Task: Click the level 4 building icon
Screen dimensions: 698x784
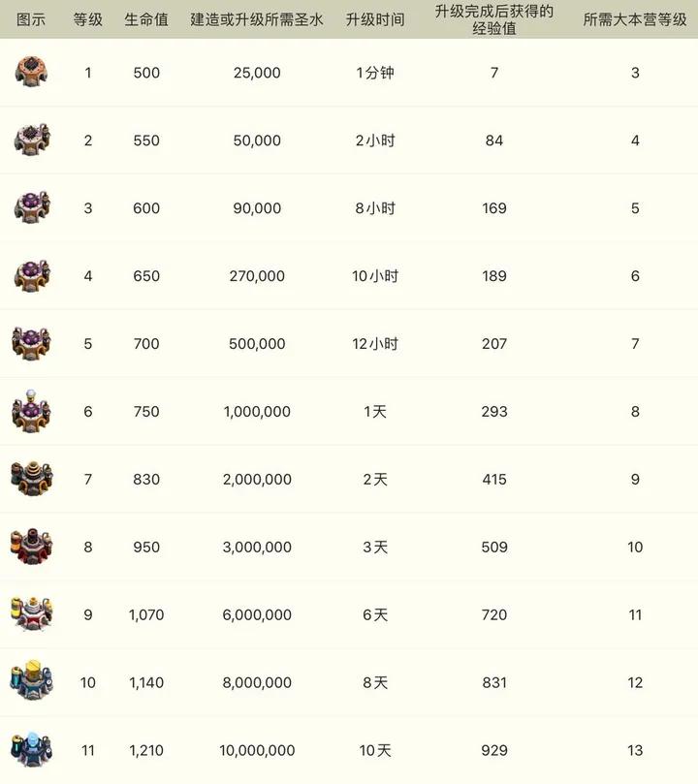Action: (32, 276)
